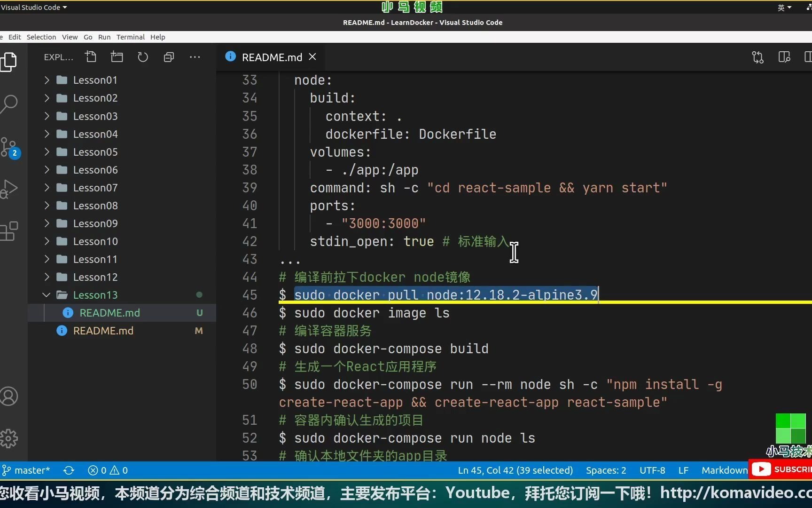Open README.md inside Lesson13

click(x=122, y=313)
